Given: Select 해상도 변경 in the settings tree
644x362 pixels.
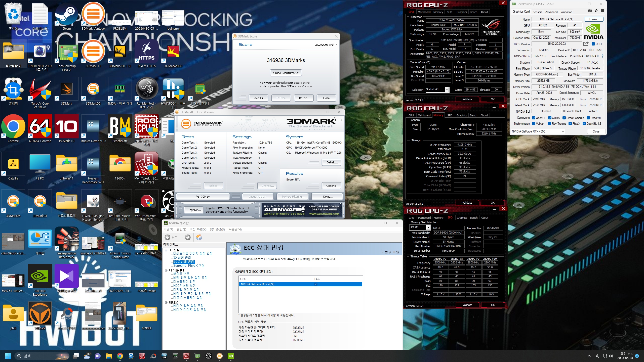Looking at the screenshot, I should 181,274.
